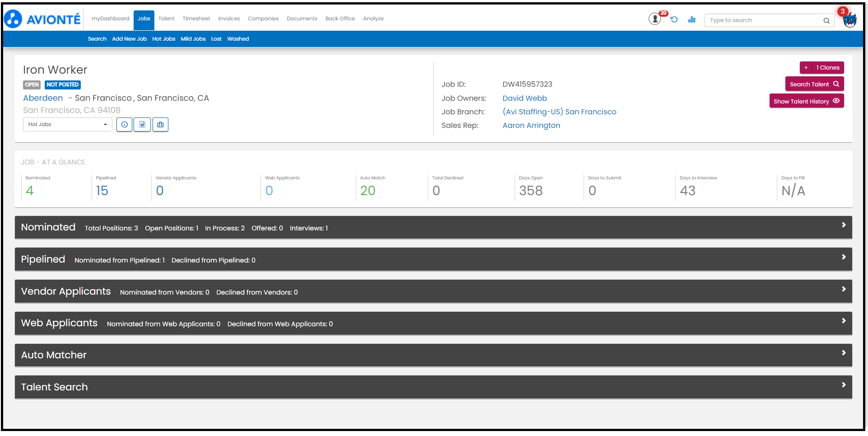868x436 pixels.
Task: Open the user avatar profile menu
Action: [x=849, y=20]
